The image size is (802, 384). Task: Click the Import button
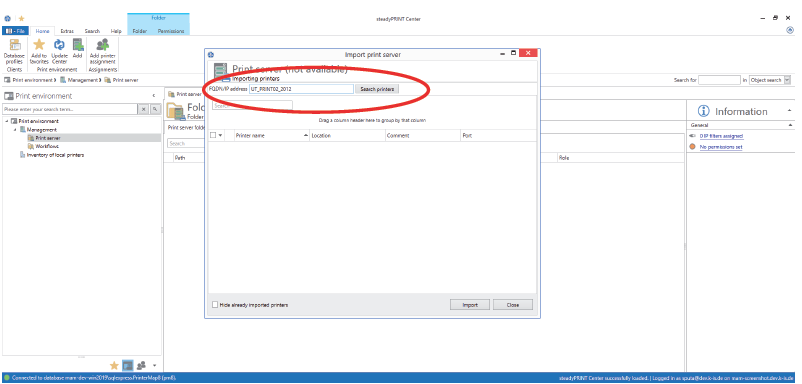pyautogui.click(x=470, y=305)
